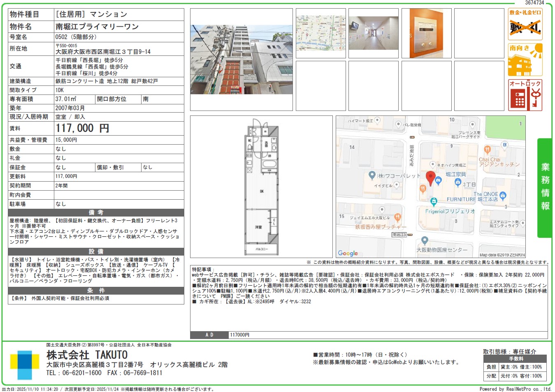555x392 pixels.
Task: Open the orange intercom panel photo
Action: pyautogui.click(x=426, y=33)
